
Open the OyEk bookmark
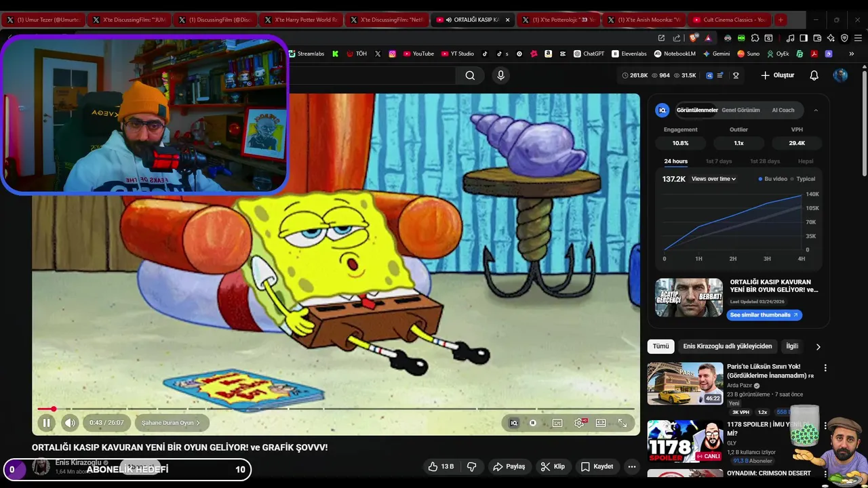(x=778, y=54)
